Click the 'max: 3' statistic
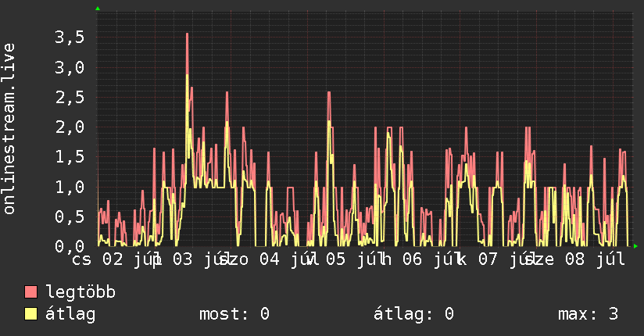644x336 pixels. coord(588,314)
